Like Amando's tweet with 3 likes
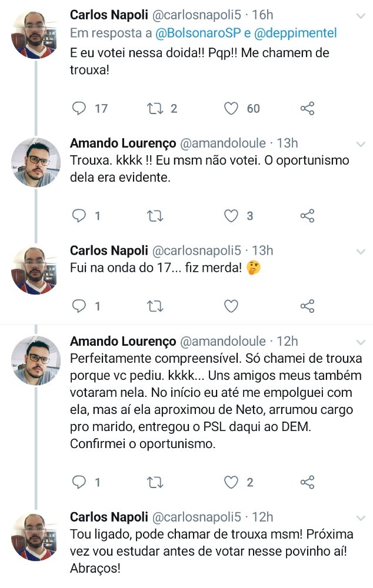 click(x=231, y=216)
